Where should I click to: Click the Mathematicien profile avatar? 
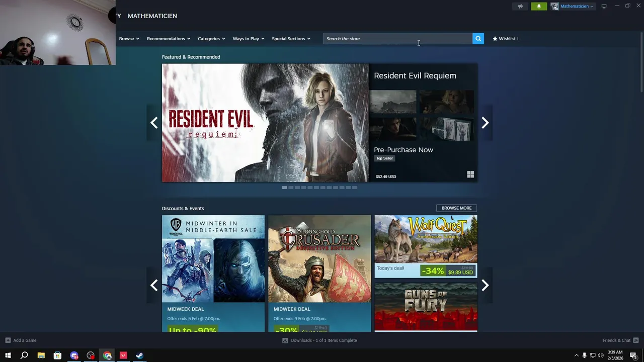pos(554,7)
